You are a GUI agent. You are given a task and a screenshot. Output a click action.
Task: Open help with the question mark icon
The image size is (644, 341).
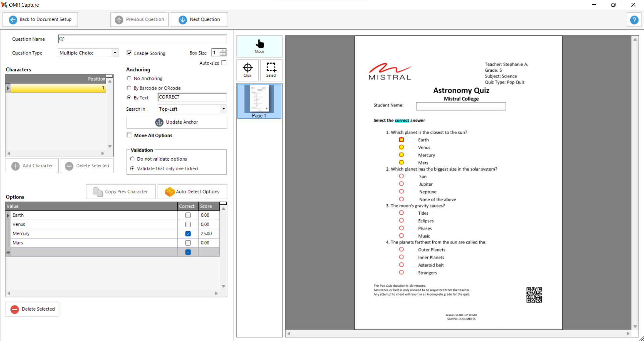coord(634,20)
